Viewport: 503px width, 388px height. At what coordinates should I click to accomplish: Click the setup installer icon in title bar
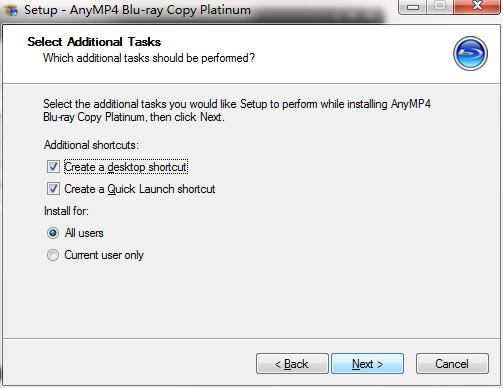click(11, 9)
